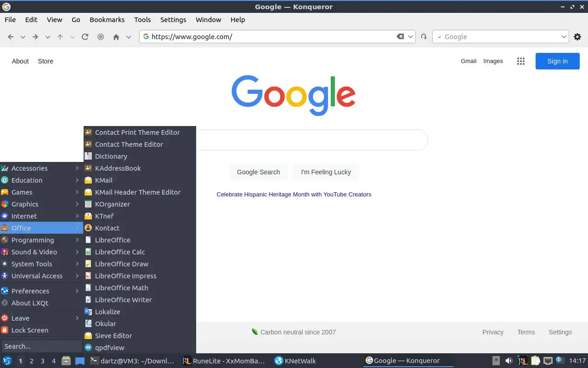Click the show desktop panel icon
Screen dimensions: 588x368
click(80, 361)
